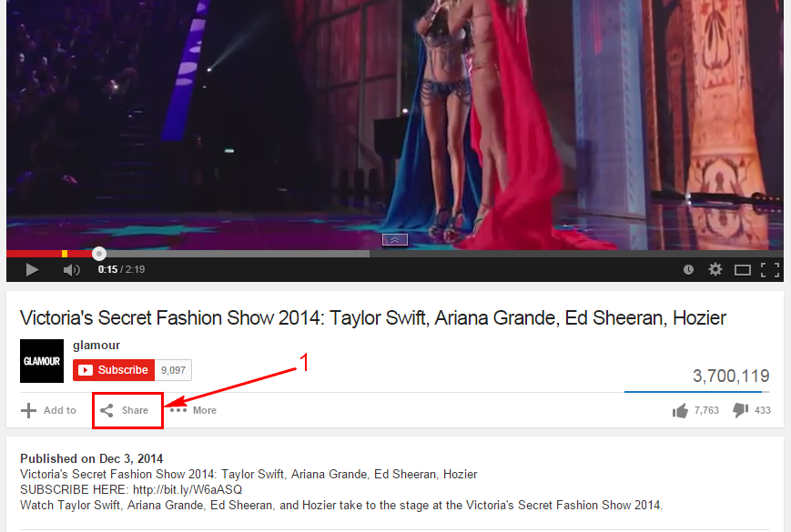The width and height of the screenshot is (791, 532).
Task: Click the Watch Later clock icon
Action: click(688, 270)
